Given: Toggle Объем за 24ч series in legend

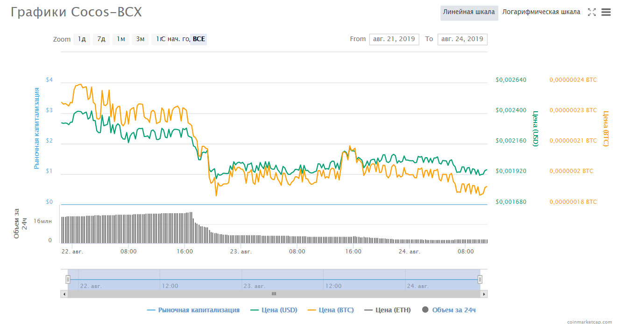Looking at the screenshot, I should (449, 310).
